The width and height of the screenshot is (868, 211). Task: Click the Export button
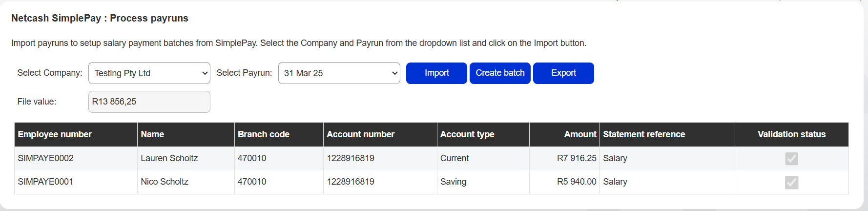563,73
